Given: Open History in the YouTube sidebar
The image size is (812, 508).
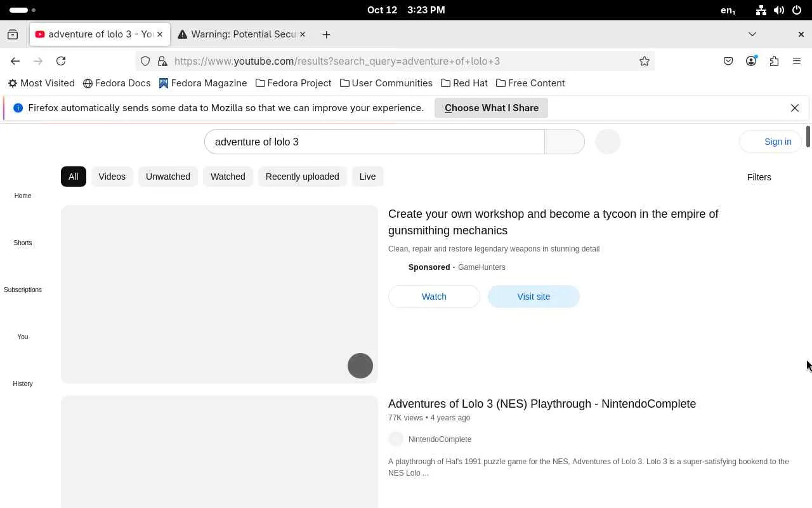Looking at the screenshot, I should [x=23, y=384].
